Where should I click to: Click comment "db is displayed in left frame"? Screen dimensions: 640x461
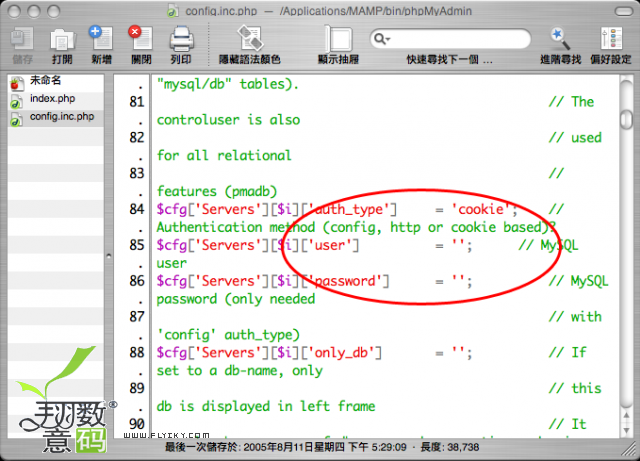pos(266,406)
